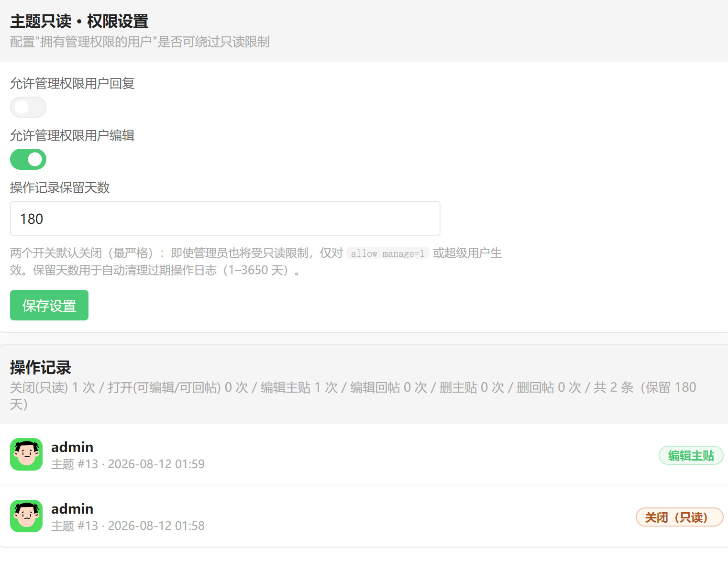
Task: Click the operation count summary starting 关闭(只读) 1 次
Action: (x=353, y=396)
